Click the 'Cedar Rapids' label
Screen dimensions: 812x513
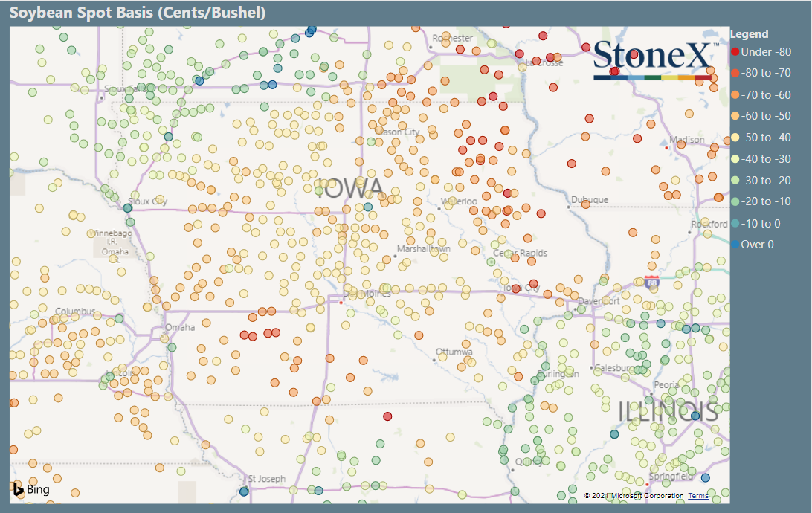tap(520, 253)
